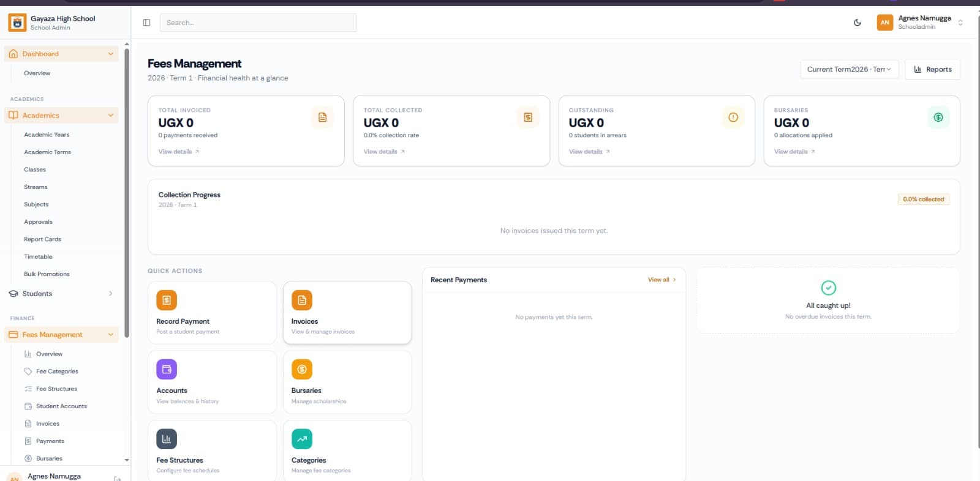Click the Accounts wallet quick action icon
This screenshot has height=481, width=980.
coord(167,370)
